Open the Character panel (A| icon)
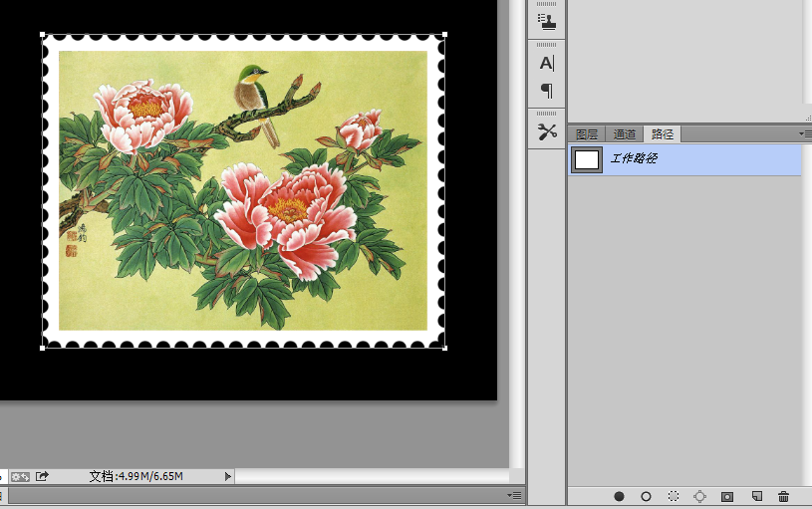812x509 pixels. tap(547, 63)
